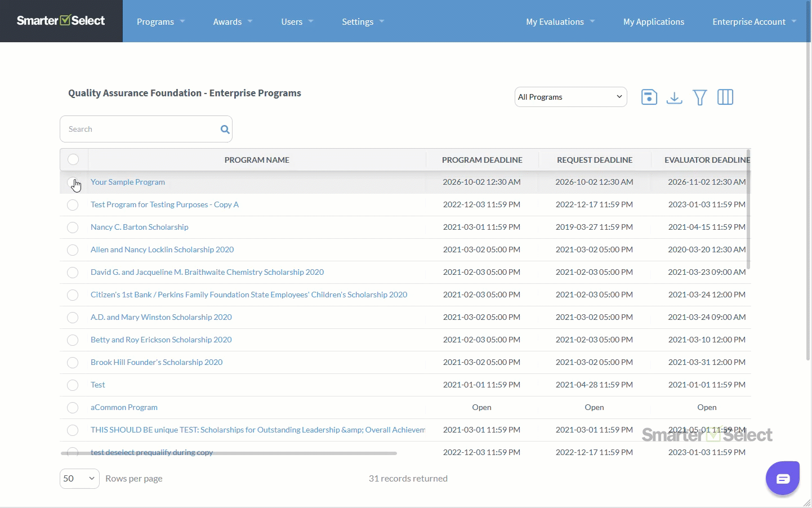The image size is (812, 508).
Task: Click the save view icon
Action: 649,97
